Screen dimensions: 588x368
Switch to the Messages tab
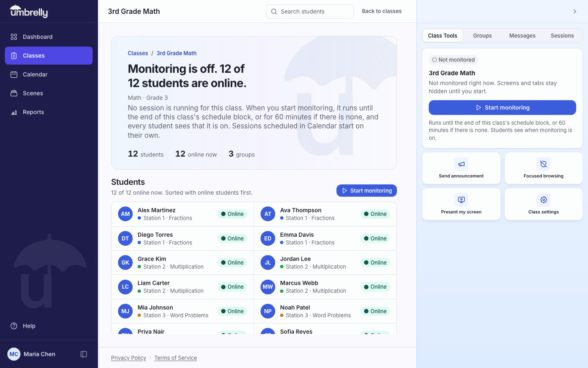click(x=522, y=36)
